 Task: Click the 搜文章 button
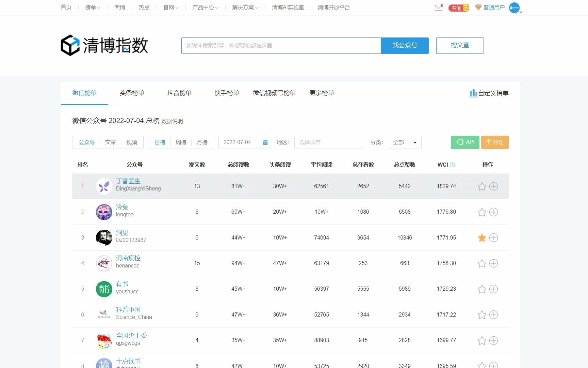460,46
